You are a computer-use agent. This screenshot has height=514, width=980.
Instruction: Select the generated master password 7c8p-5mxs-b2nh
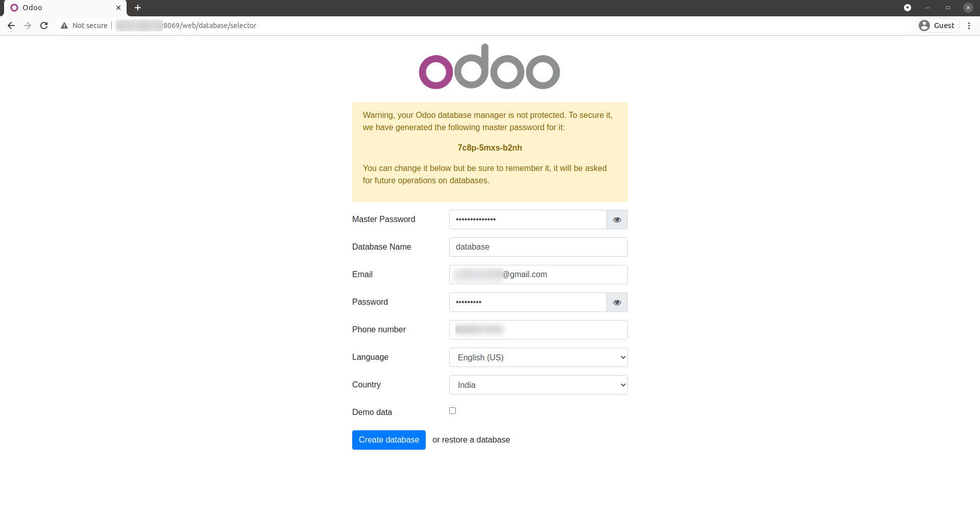point(490,148)
